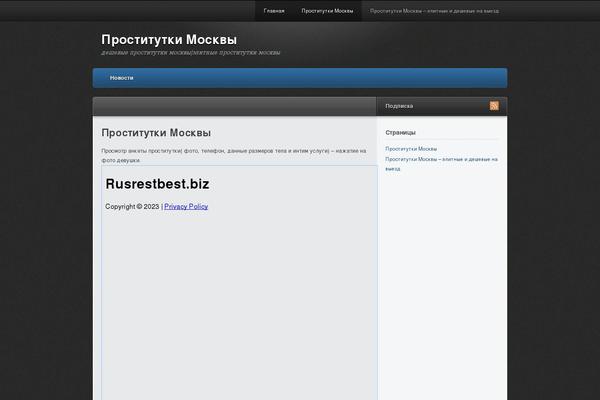Open sidebar link 'элитные и дешевые на выезд'

pyautogui.click(x=441, y=164)
